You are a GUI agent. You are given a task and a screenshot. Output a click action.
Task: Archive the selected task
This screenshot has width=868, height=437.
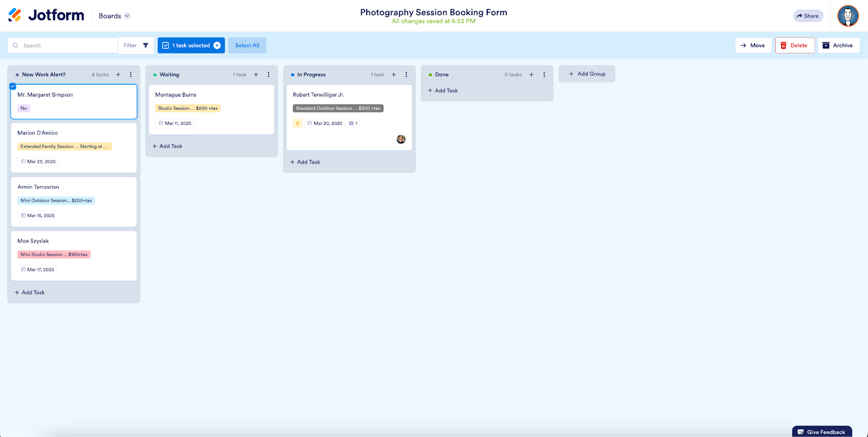pos(838,46)
